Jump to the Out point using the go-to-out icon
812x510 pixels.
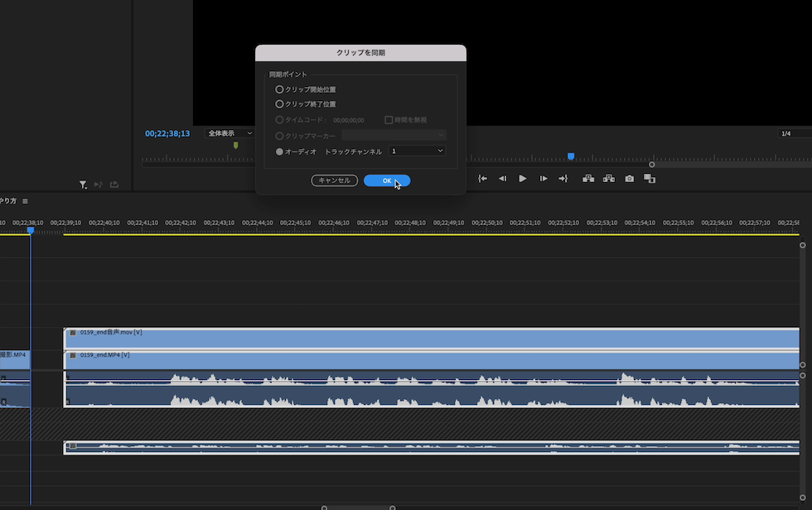[x=563, y=178]
